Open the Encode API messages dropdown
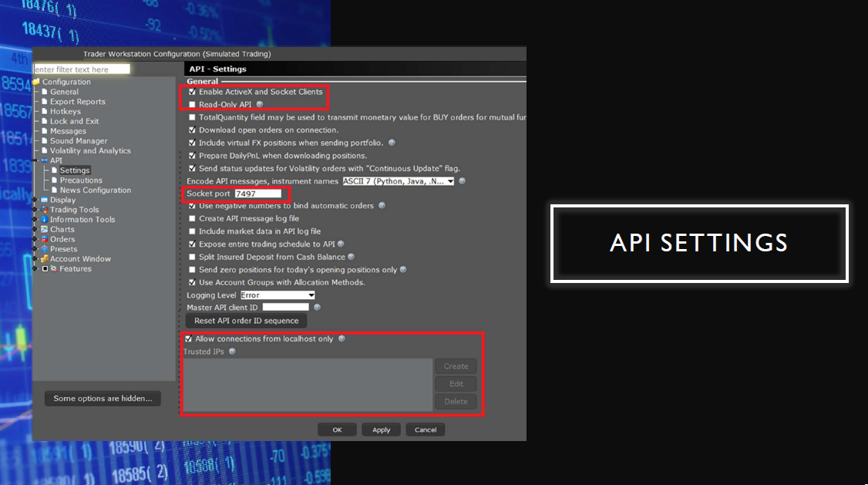 398,181
